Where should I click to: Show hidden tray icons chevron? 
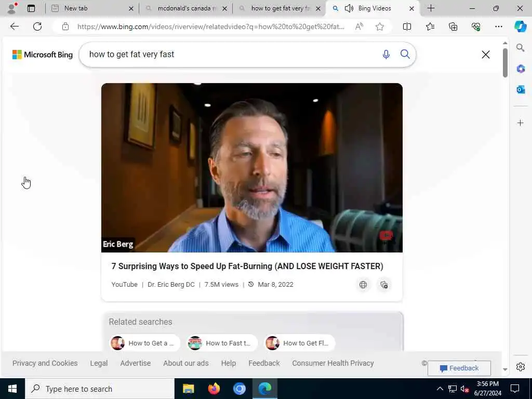[x=440, y=389]
